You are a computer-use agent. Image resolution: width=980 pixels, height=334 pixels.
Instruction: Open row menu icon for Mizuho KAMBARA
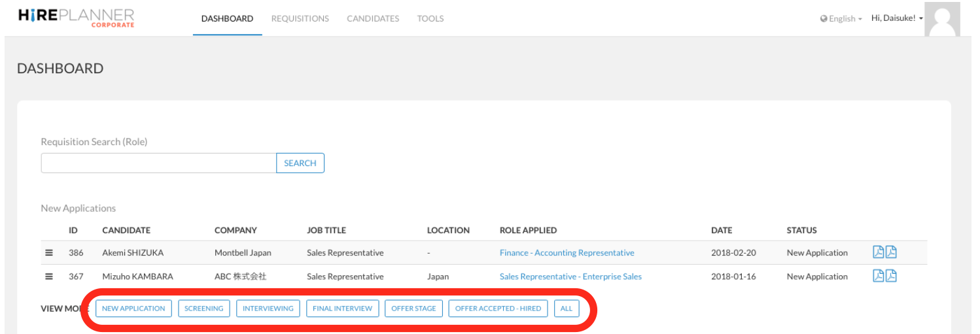(x=49, y=276)
